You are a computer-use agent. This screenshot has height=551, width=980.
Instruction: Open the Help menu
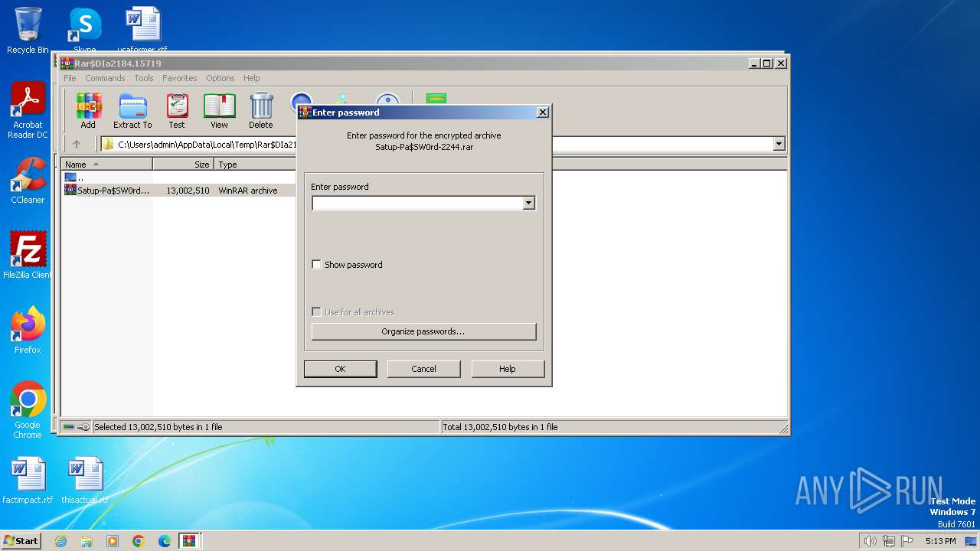point(252,78)
